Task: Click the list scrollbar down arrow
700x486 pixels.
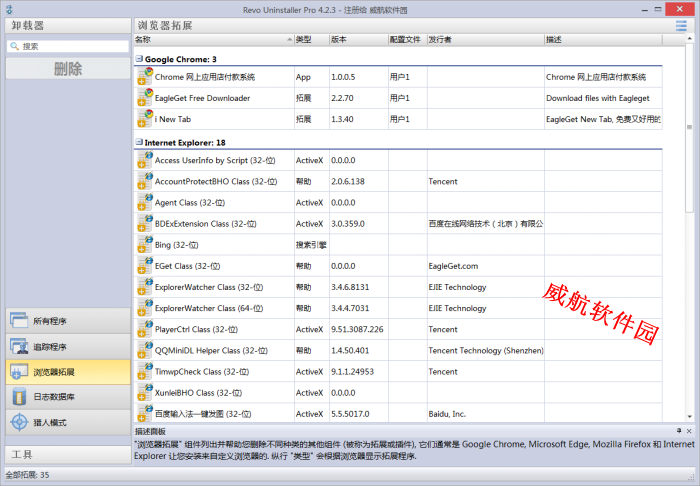Action: point(690,417)
